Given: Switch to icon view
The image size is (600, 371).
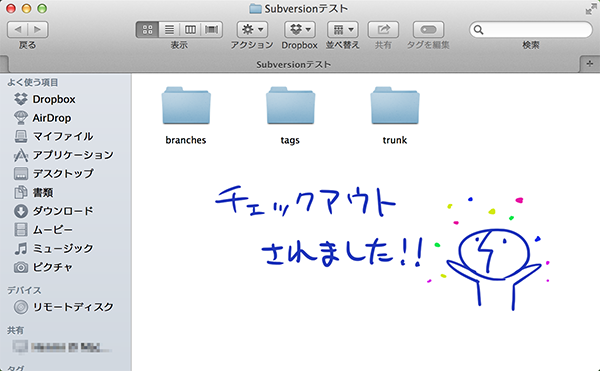Looking at the screenshot, I should pos(147,29).
